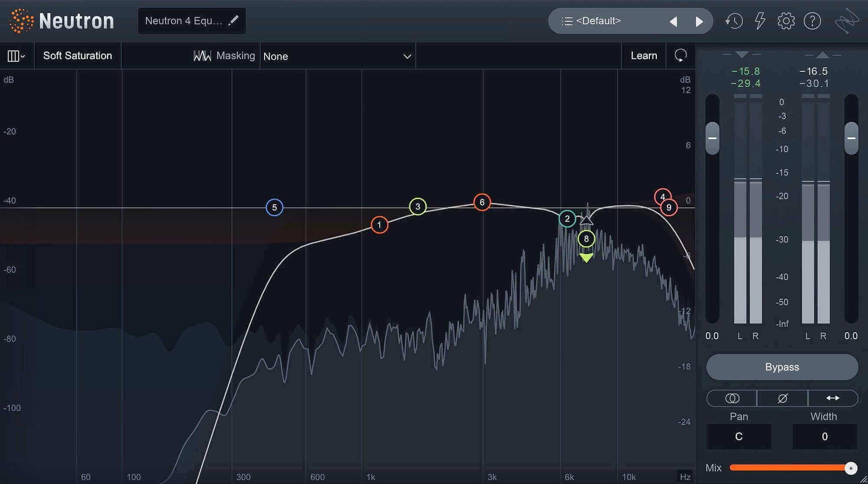Go to next preset arrow
Image resolution: width=868 pixels, height=484 pixels.
point(699,21)
